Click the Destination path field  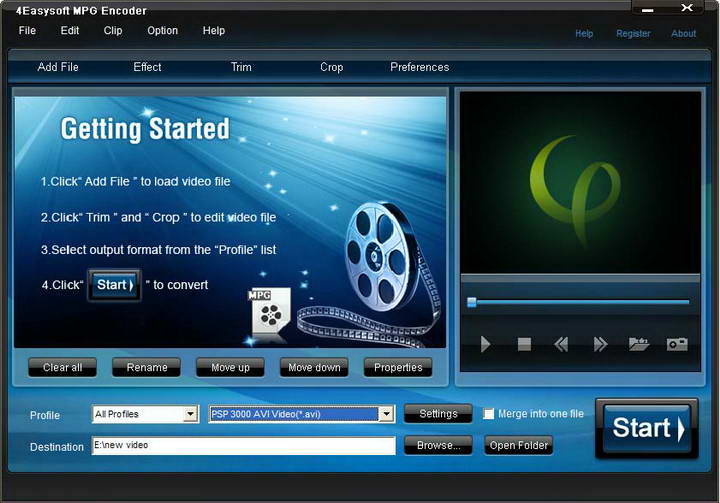pos(243,446)
